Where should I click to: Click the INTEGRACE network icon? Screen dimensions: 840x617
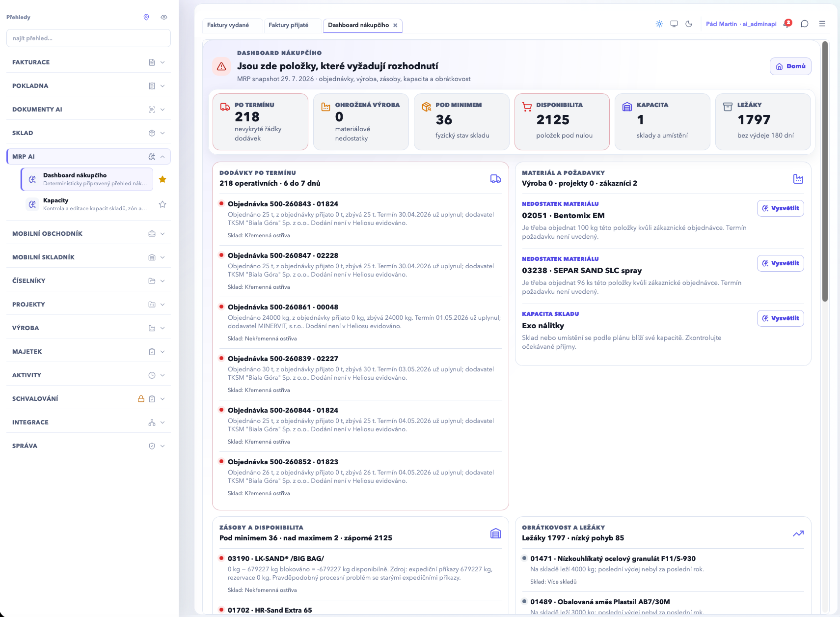tap(152, 422)
